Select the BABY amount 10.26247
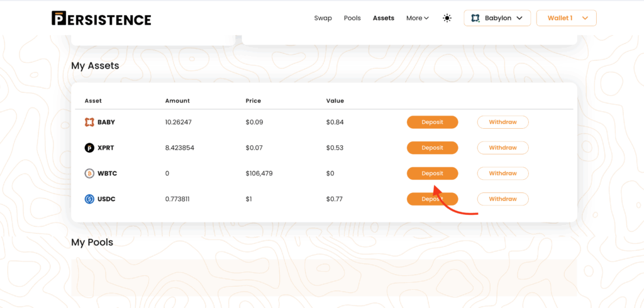 point(178,122)
